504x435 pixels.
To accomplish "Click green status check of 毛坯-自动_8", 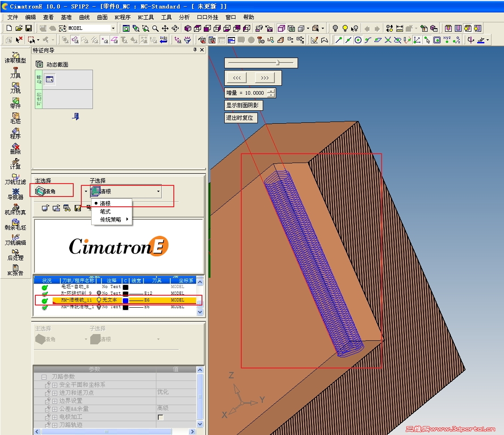I will [45, 287].
